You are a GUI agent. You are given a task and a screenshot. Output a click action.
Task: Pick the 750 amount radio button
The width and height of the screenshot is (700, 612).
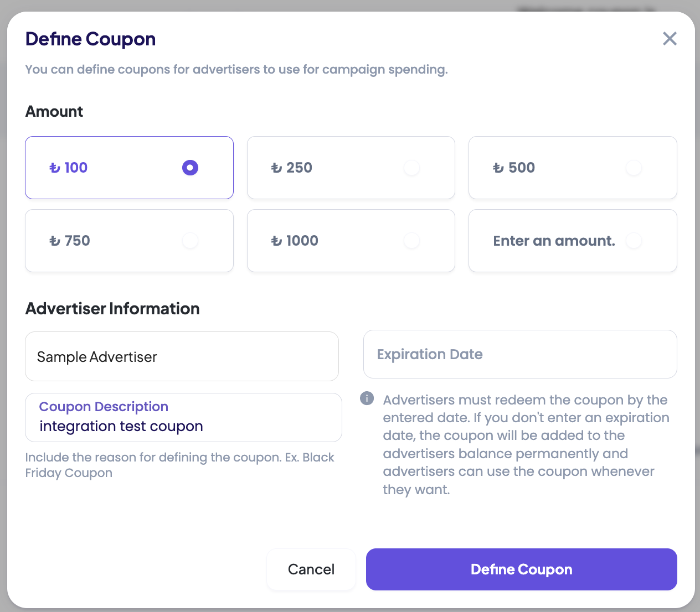190,241
